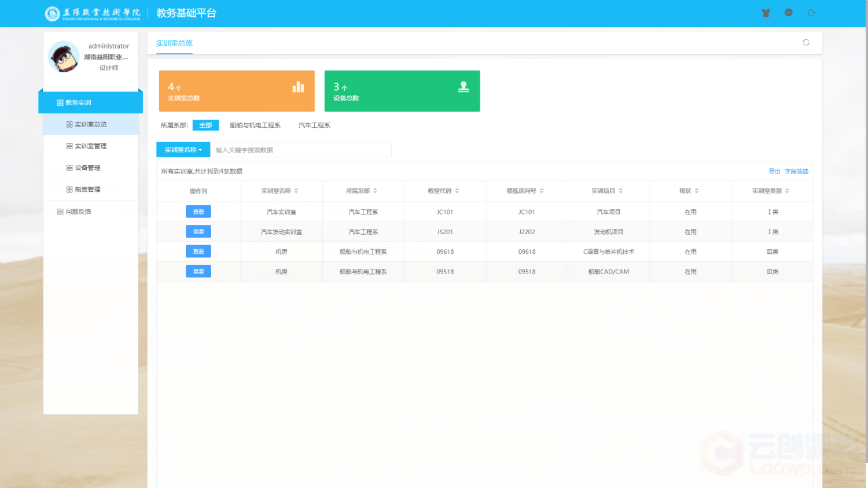Open the theme skin shirt icon
The image size is (868, 488).
[x=766, y=13]
